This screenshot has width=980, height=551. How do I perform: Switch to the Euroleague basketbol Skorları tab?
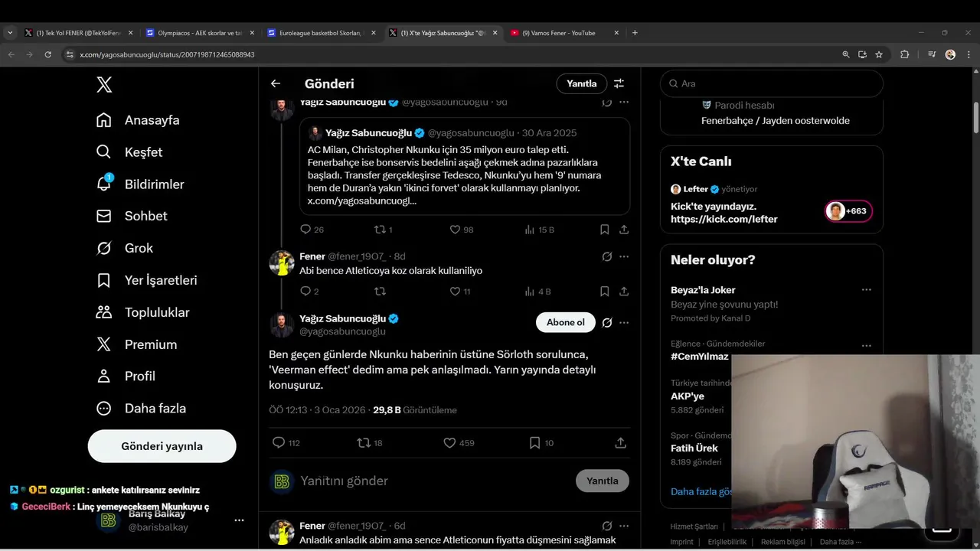point(321,33)
